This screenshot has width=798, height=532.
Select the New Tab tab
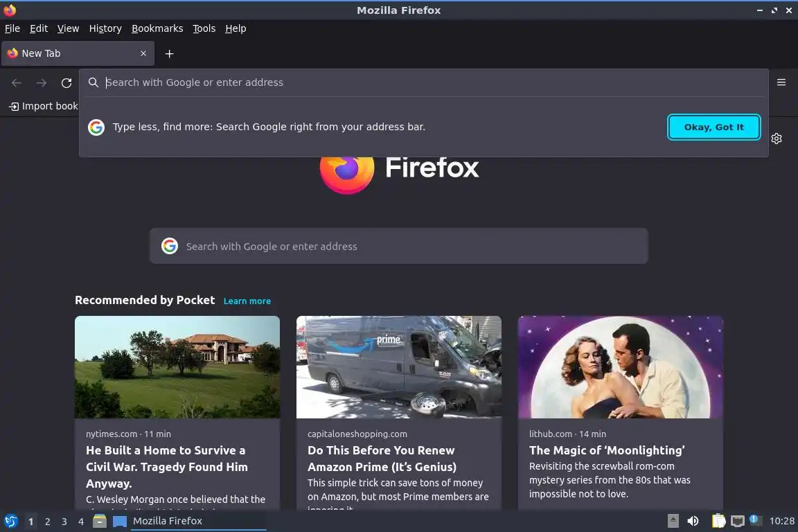click(78, 53)
